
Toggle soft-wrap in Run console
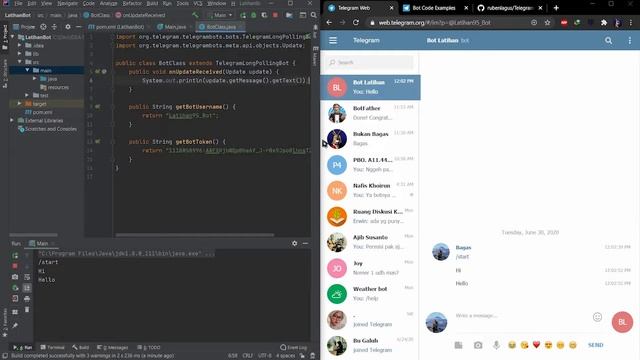[x=27, y=277]
